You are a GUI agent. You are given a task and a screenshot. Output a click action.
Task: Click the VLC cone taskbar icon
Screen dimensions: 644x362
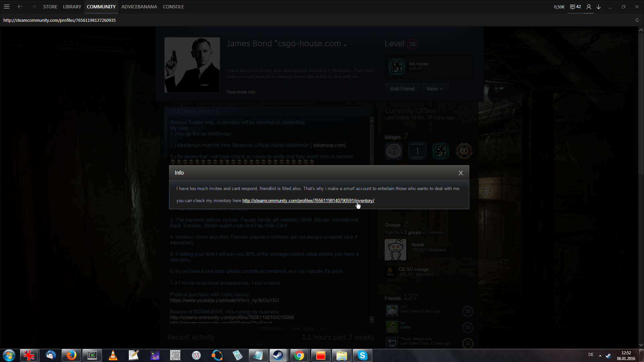[113, 355]
